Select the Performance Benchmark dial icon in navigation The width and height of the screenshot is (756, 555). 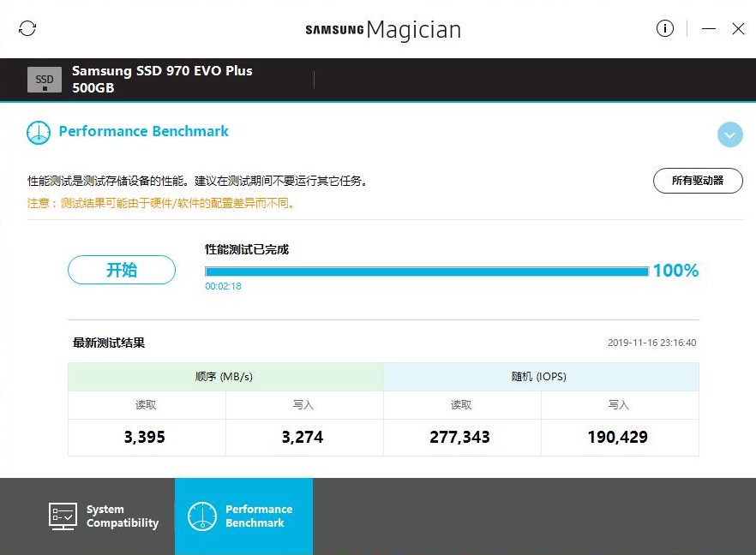(203, 515)
